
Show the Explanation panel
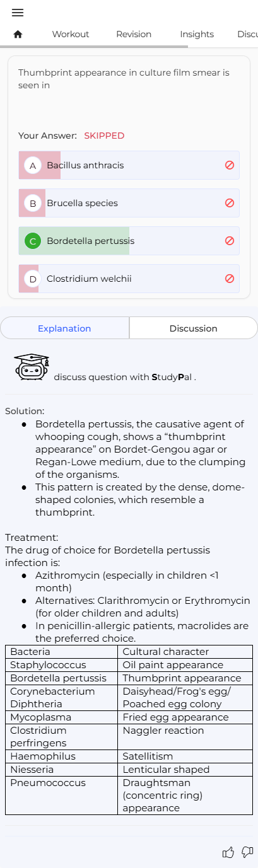point(64,328)
